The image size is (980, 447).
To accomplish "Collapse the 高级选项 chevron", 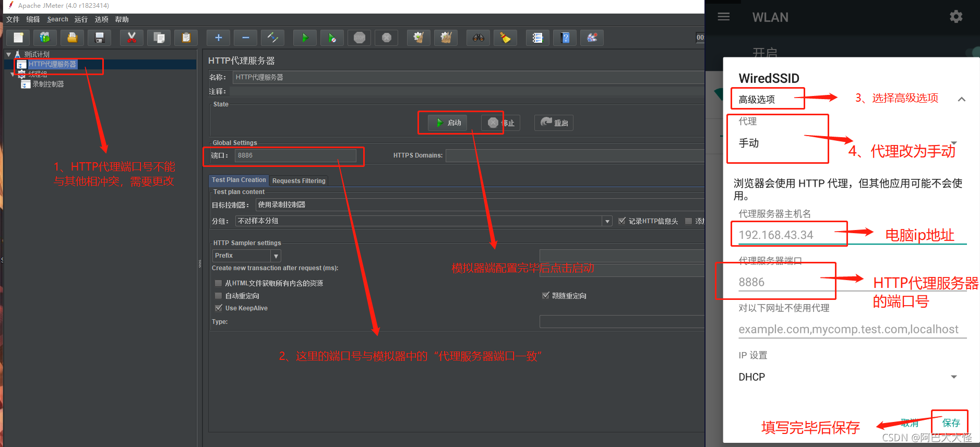I will (962, 99).
